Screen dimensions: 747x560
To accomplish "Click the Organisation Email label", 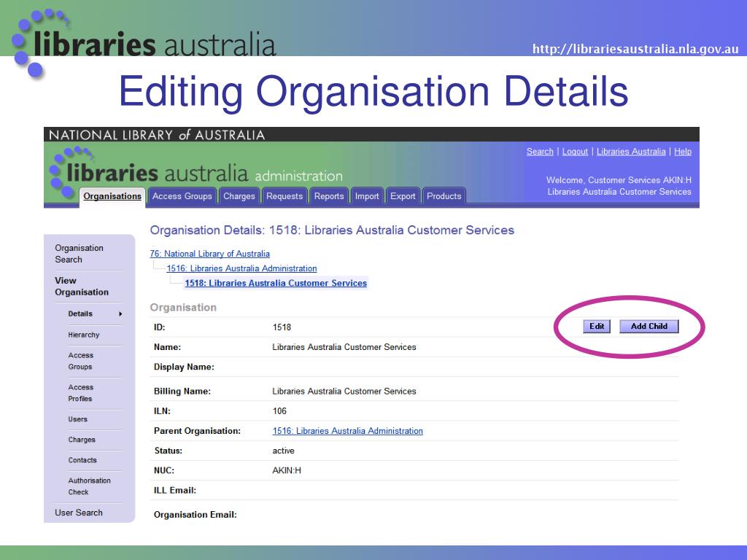I will point(196,514).
